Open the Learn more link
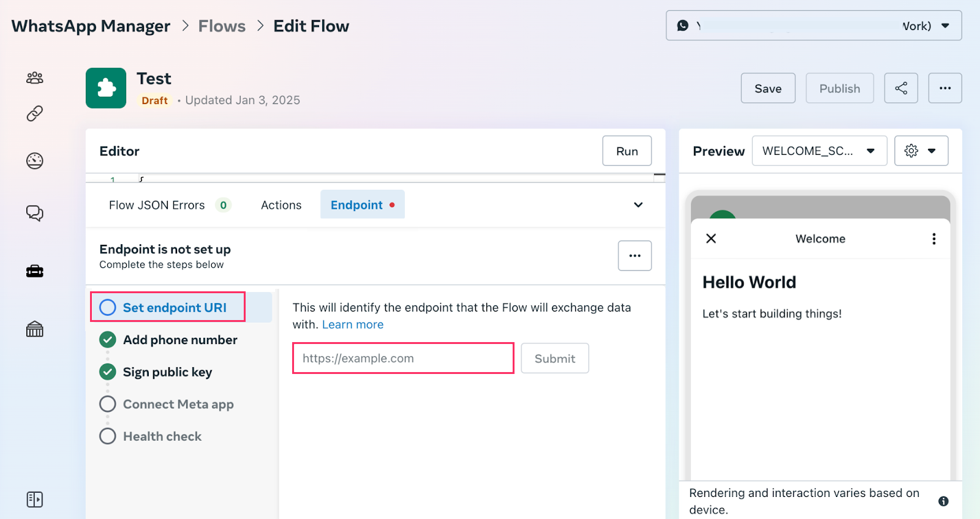980x519 pixels. [x=353, y=325]
